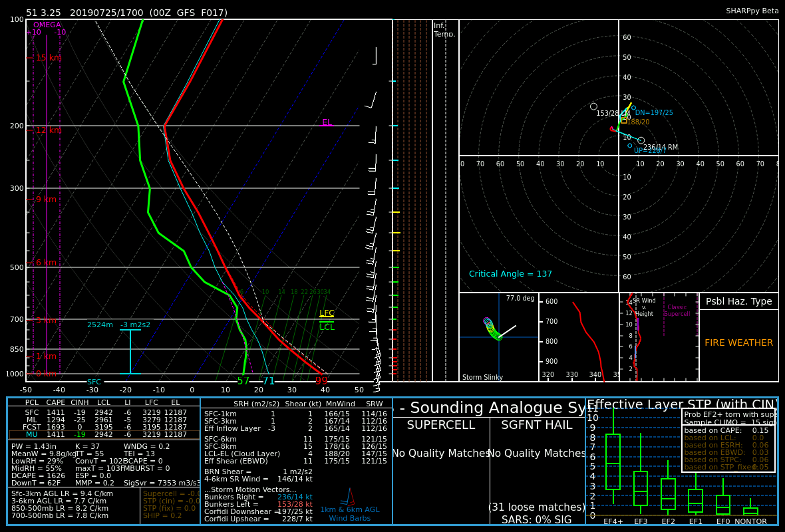
Task: Select the SFC parcel row
Action: coord(104,412)
